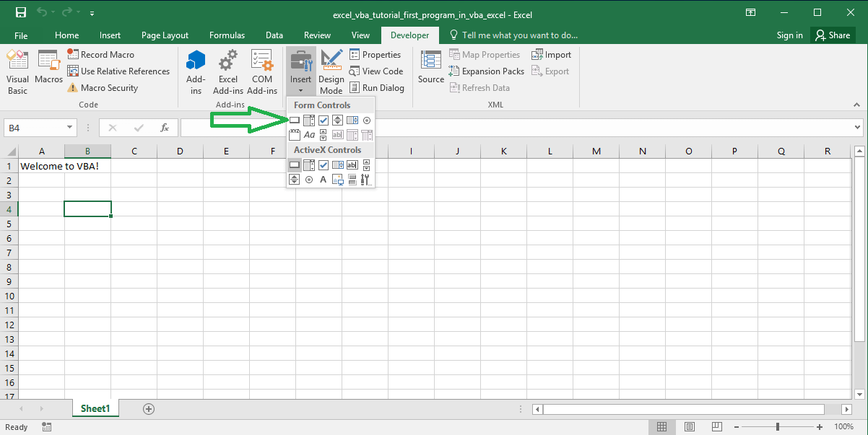Insert ActiveX Command Button

click(x=295, y=165)
